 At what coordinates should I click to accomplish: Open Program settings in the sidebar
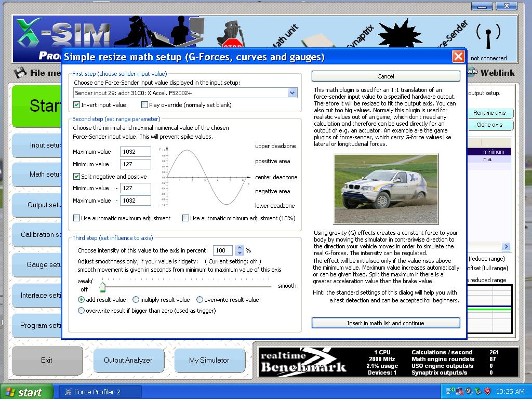(37, 325)
